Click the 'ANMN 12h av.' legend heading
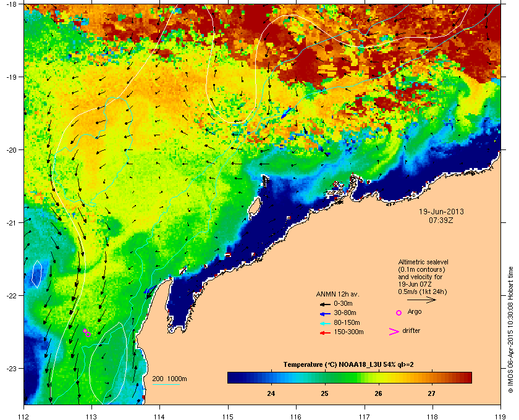Screen dimensions: 519x420 [x=337, y=294]
